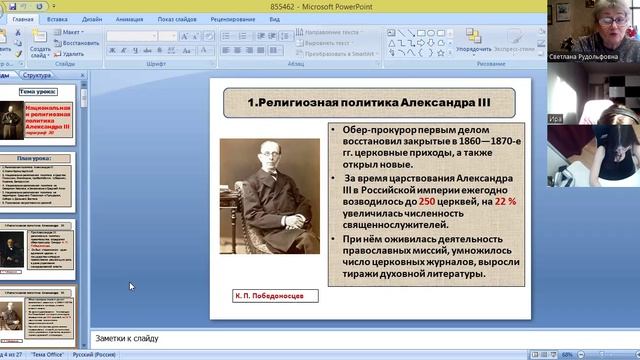The width and height of the screenshot is (640, 360).
Task: Select the Oval shape in shapes gallery
Action: 431,33
